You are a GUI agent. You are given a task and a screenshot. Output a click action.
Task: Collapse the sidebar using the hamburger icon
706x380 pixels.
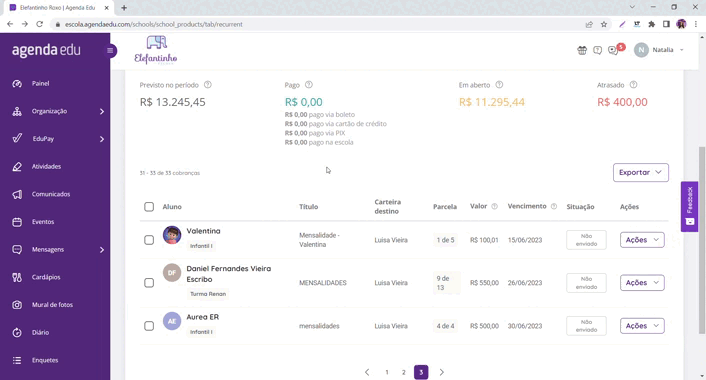[110, 50]
